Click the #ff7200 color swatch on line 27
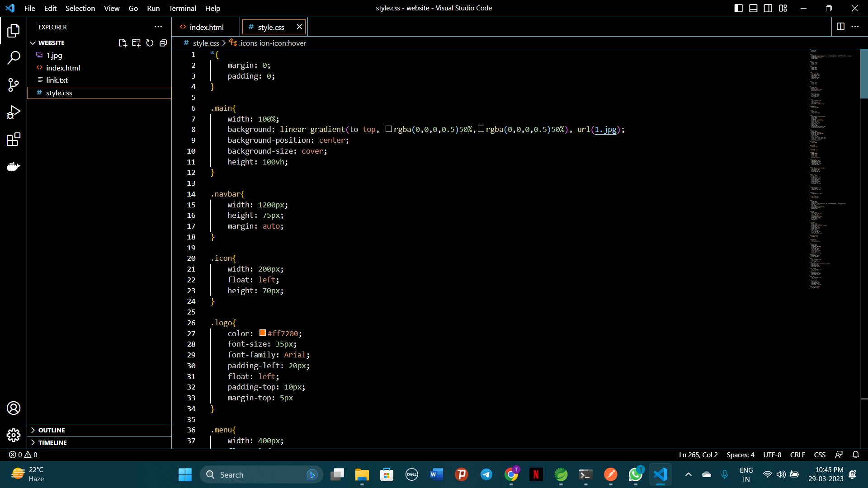868x488 pixels. (x=262, y=333)
